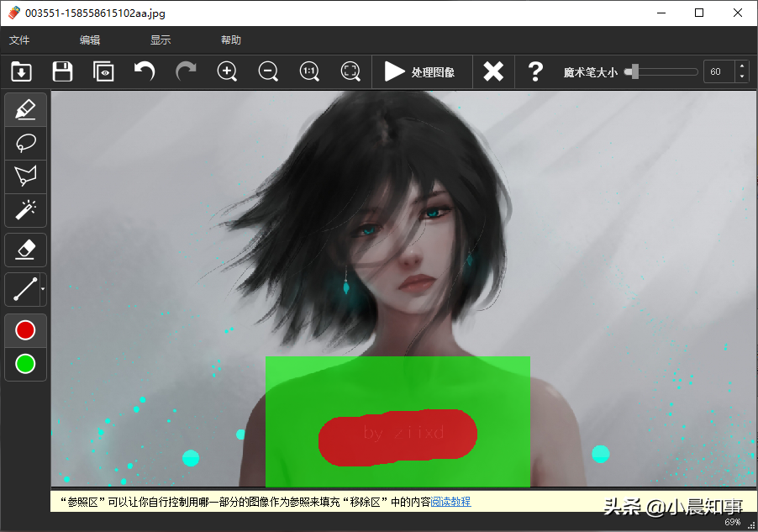Increase marker size with up arrow
Screen dimensions: 758x532
[x=741, y=66]
